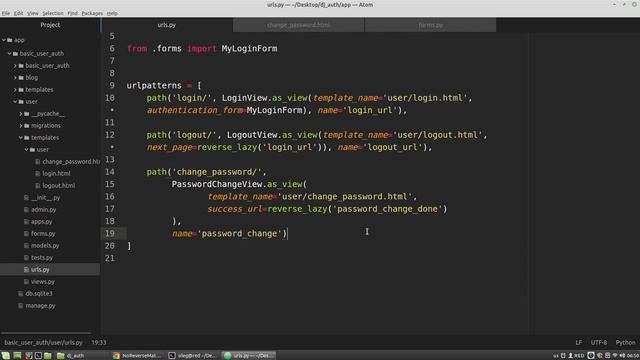Click the show desktop icon in the panel
Image resolution: width=640 pixels, height=360 pixels.
[x=17, y=356]
